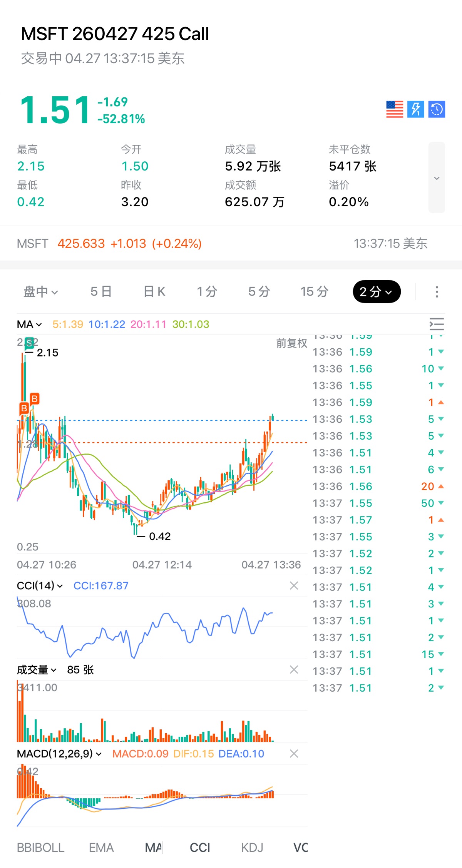Select the 13:37 1.55 trade of 50

click(378, 503)
